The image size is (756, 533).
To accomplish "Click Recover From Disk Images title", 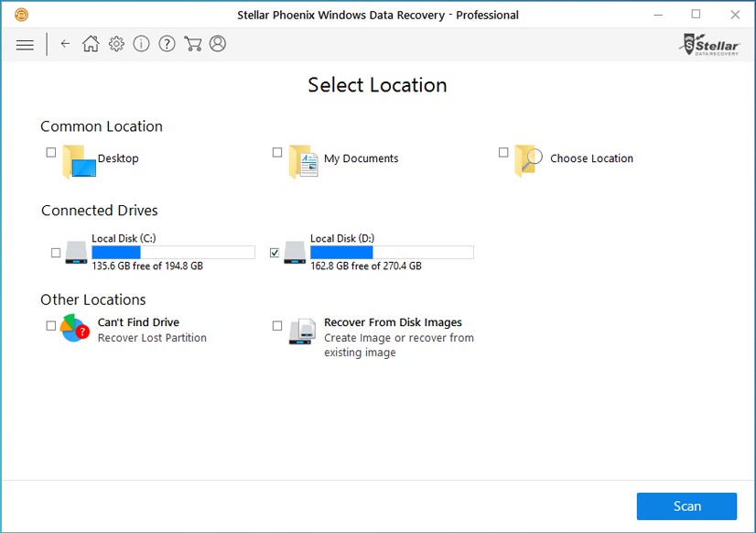I will click(x=393, y=322).
